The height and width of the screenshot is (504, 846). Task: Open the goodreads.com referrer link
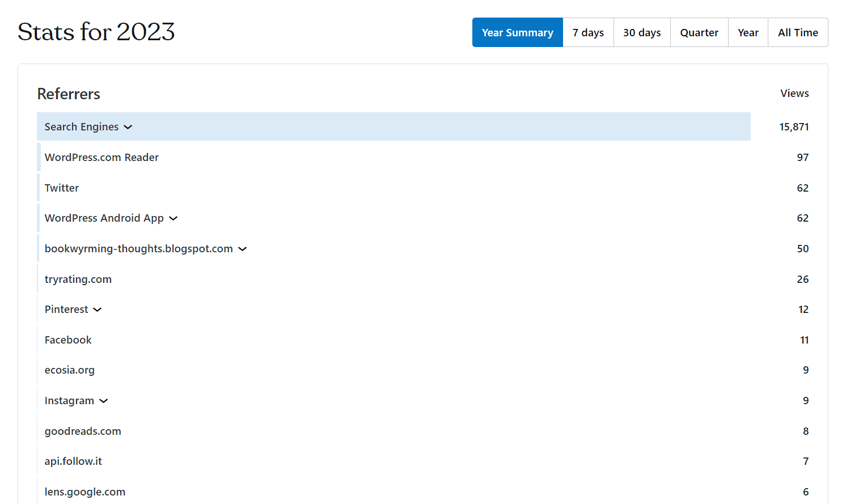[83, 431]
